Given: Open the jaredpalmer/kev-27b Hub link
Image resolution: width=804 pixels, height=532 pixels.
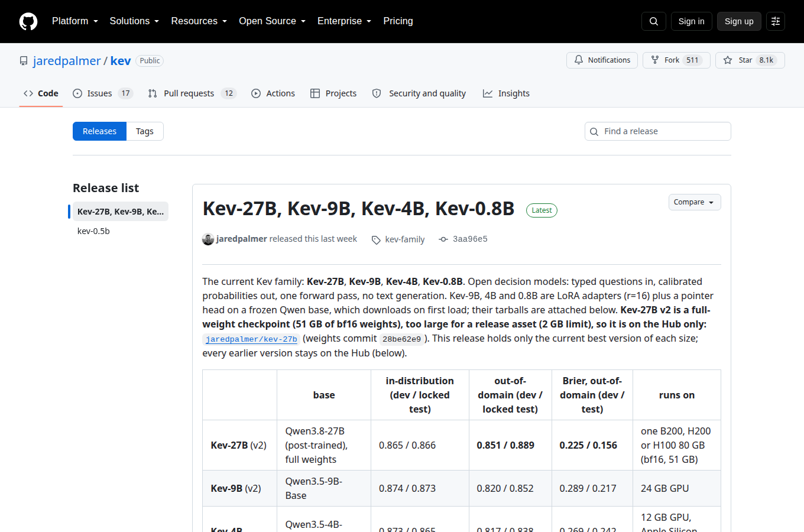Looking at the screenshot, I should [251, 339].
